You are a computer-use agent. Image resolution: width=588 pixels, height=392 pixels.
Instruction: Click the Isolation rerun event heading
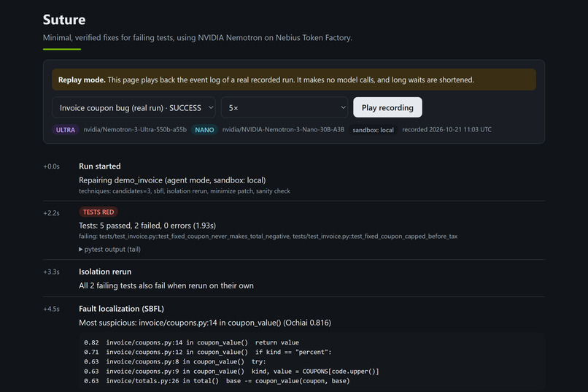coord(105,272)
